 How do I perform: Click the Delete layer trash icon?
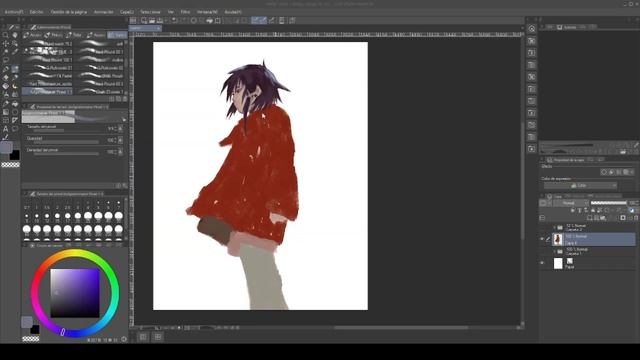[636, 218]
